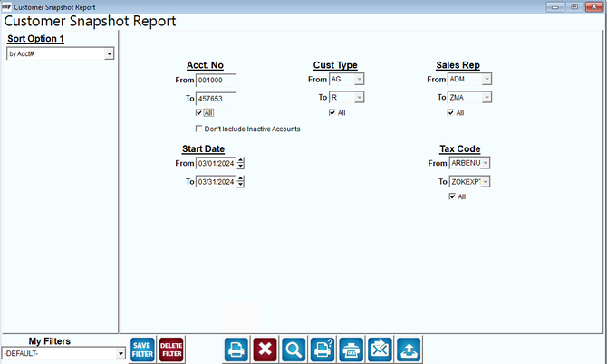Click Acct. No To field 457653
Screen dimensions: 607x364
pyautogui.click(x=216, y=99)
